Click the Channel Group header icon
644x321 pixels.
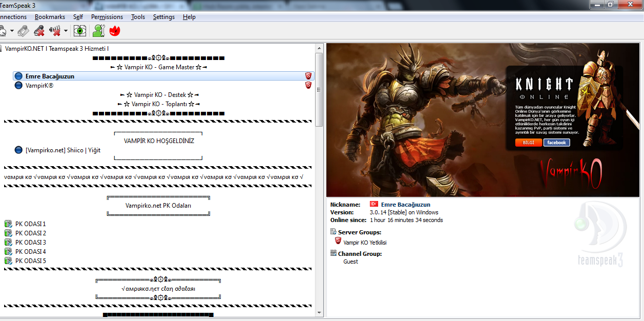click(334, 253)
